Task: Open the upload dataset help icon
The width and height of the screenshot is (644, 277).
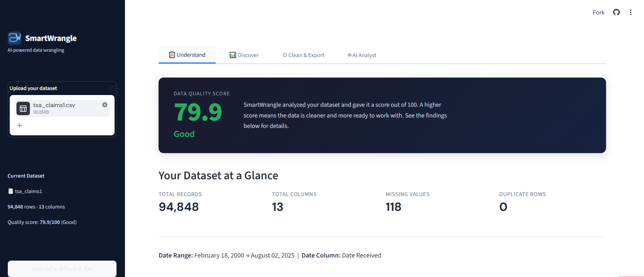Action: pyautogui.click(x=111, y=88)
